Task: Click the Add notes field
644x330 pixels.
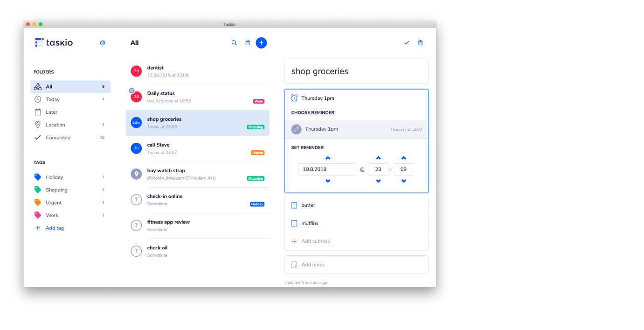Action: click(356, 265)
